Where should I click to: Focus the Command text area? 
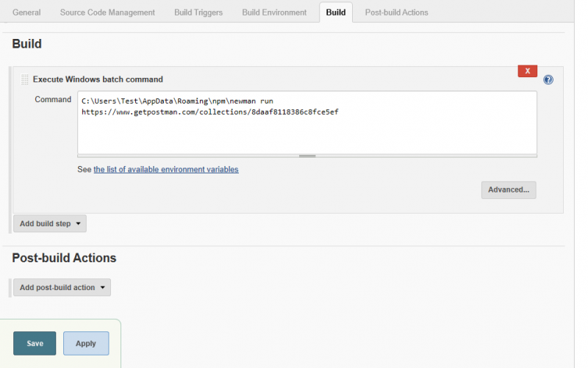(306, 129)
